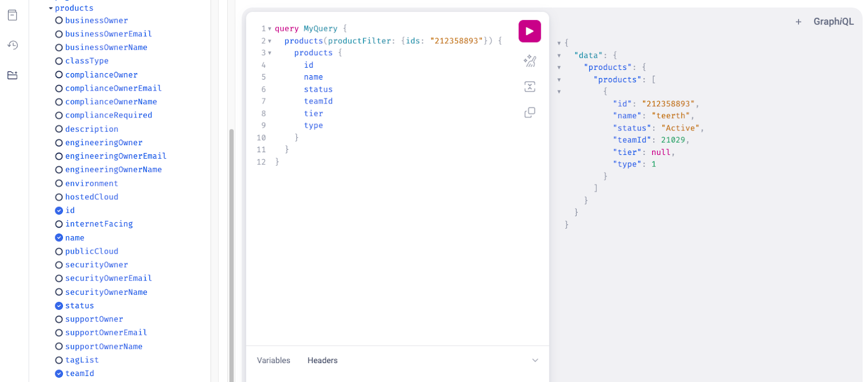This screenshot has width=868, height=382.
Task: Click the ids value in query editor
Action: tap(456, 41)
